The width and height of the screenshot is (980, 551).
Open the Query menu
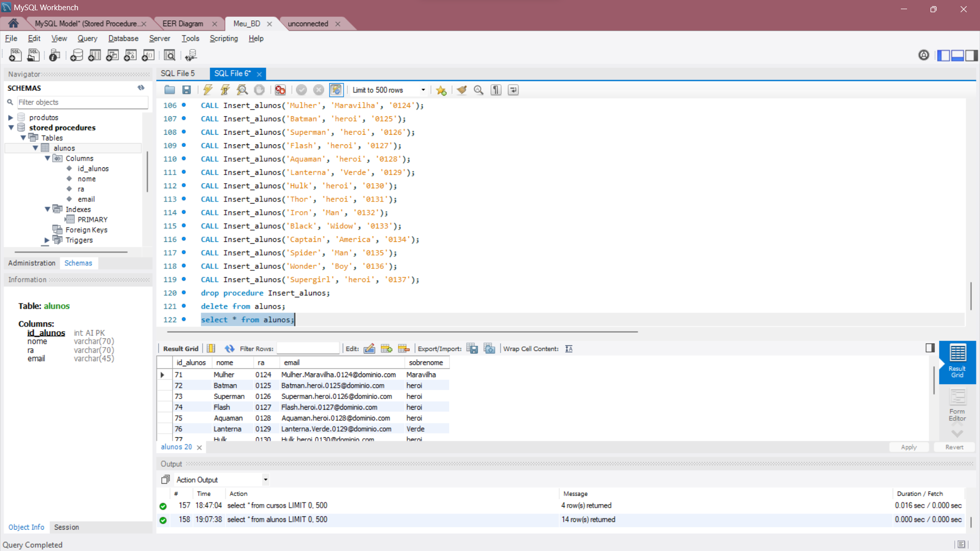coord(87,38)
